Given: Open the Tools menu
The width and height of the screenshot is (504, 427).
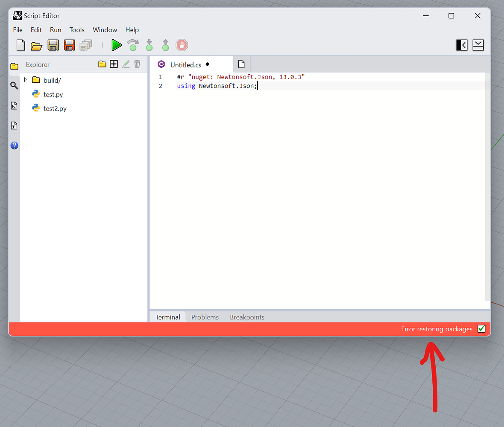Looking at the screenshot, I should tap(77, 29).
